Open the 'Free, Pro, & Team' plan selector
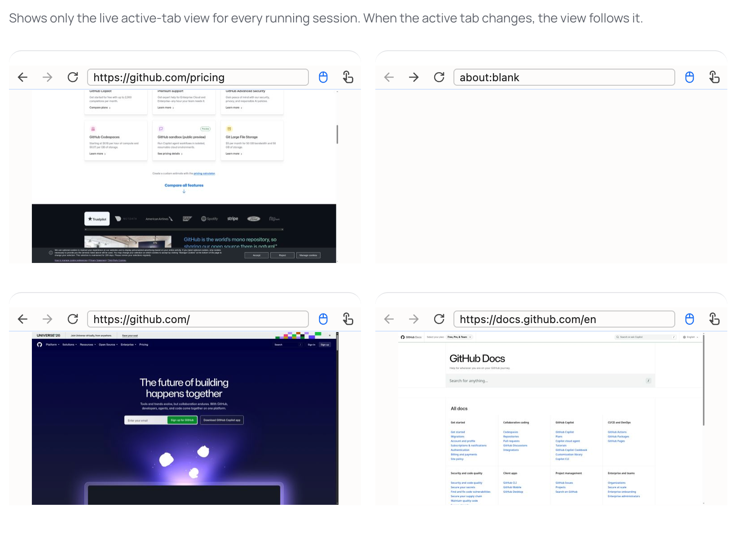Viewport: 739px width, 560px height. [x=459, y=337]
